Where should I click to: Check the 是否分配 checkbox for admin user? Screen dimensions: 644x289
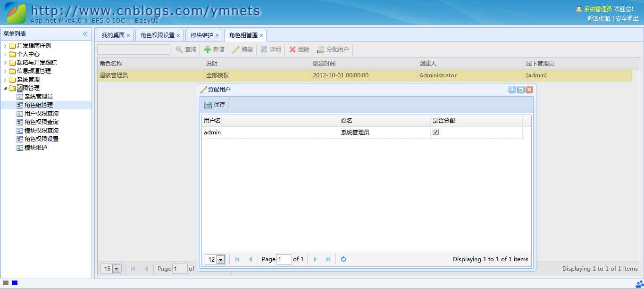435,132
